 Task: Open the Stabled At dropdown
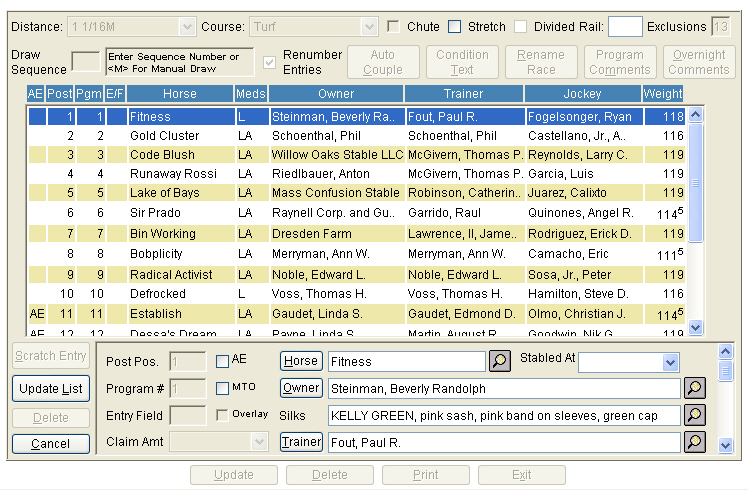coord(670,362)
